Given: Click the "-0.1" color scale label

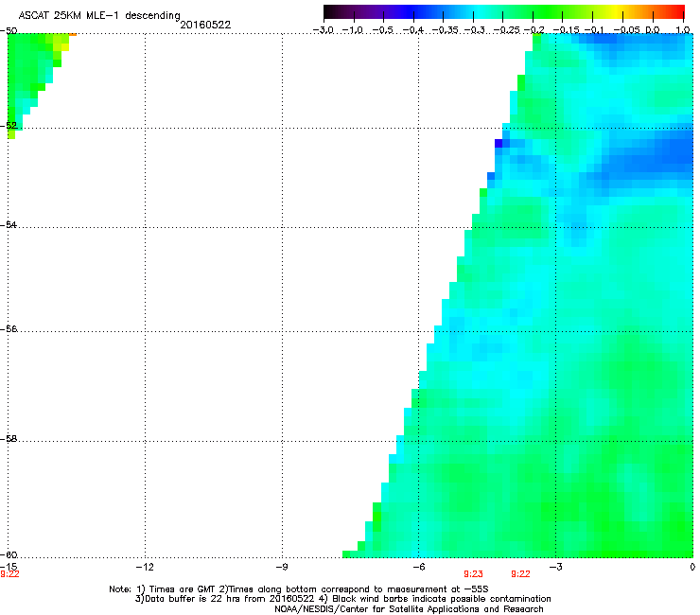Looking at the screenshot, I should pos(594,30).
